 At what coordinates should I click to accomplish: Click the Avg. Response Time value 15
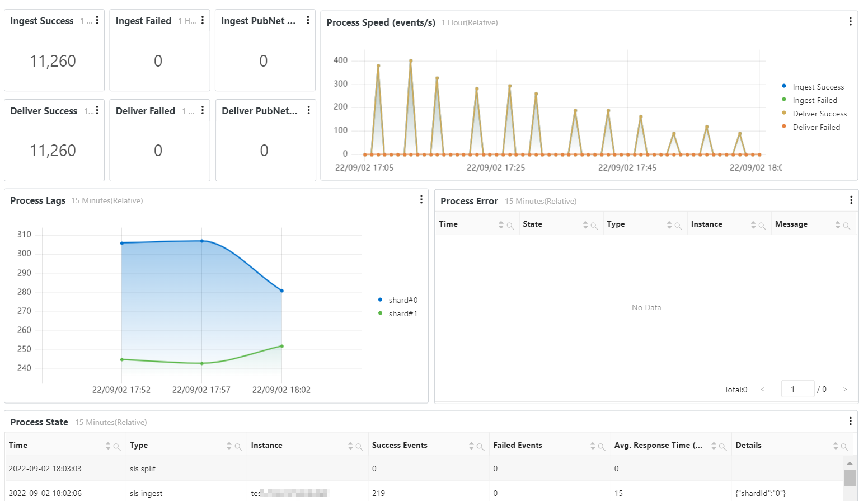click(x=618, y=493)
